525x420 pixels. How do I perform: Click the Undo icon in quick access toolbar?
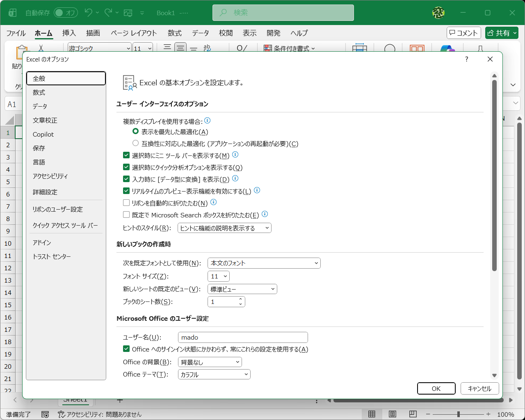(88, 13)
